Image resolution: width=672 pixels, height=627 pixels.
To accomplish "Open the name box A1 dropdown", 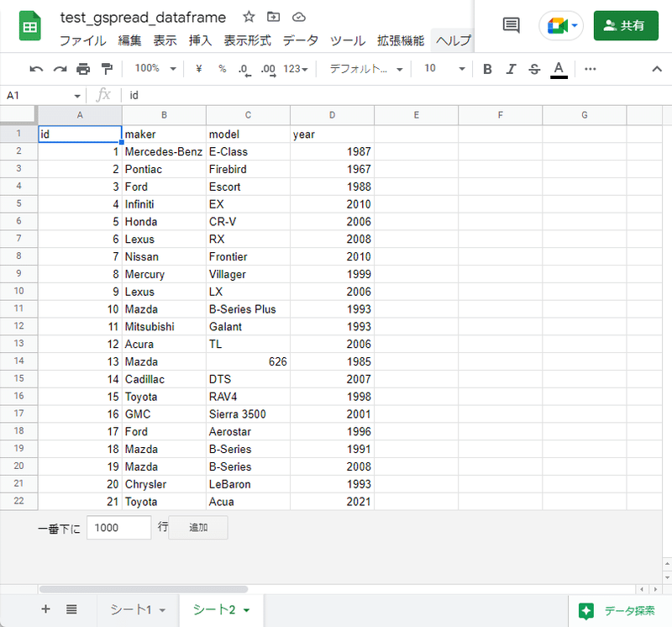I will point(77,96).
